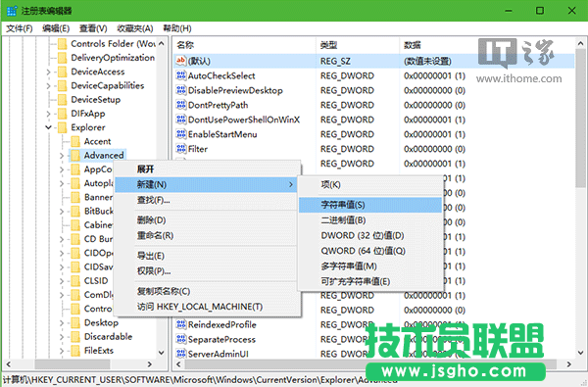This screenshot has height=387, width=588.
Task: Click the DontPrettyPath DWORD icon
Action: click(x=181, y=105)
